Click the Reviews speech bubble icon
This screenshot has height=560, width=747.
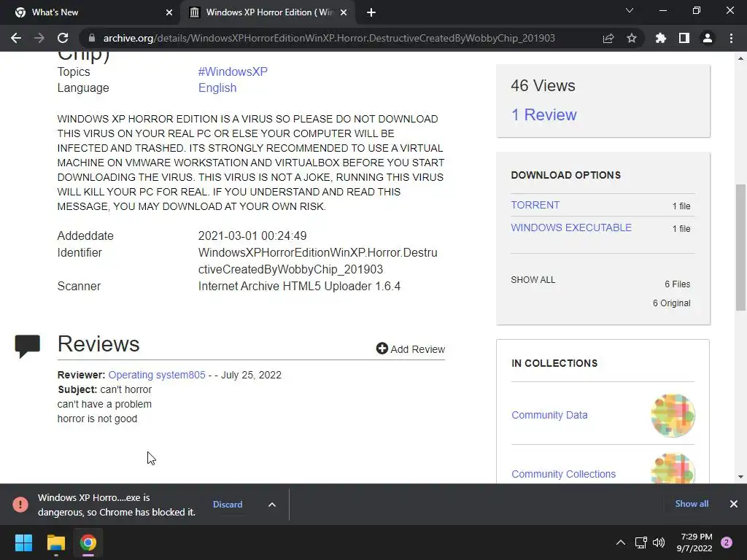tap(28, 346)
